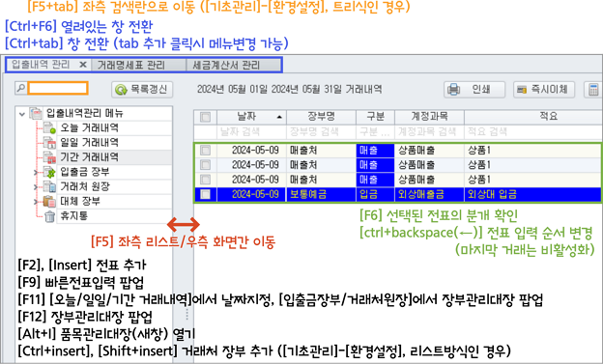Open 휴지통 in the tree

(x=74, y=215)
